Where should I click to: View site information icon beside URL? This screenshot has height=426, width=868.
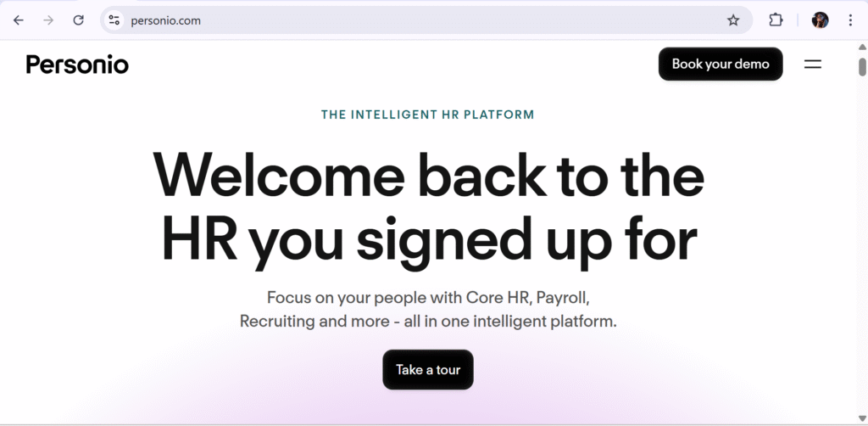coord(114,20)
